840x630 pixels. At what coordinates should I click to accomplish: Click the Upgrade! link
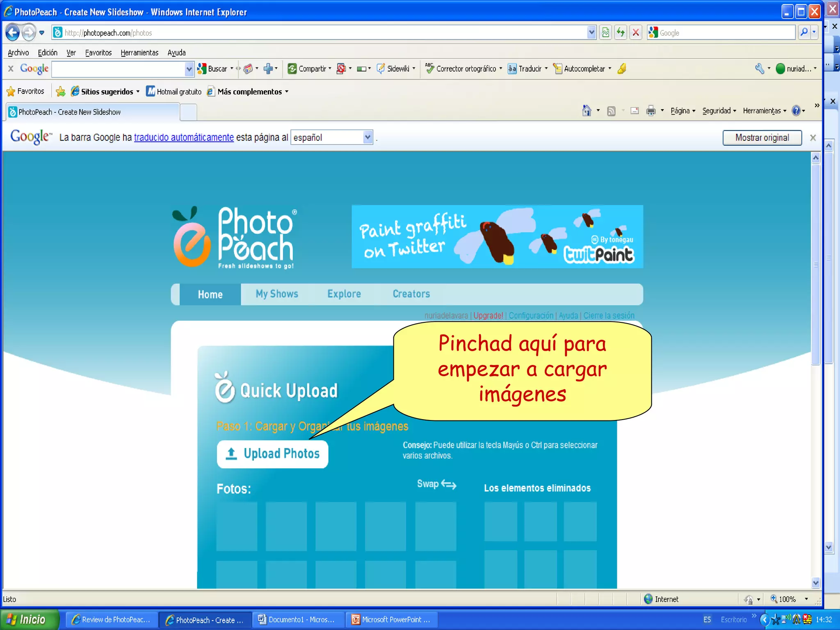pos(488,315)
